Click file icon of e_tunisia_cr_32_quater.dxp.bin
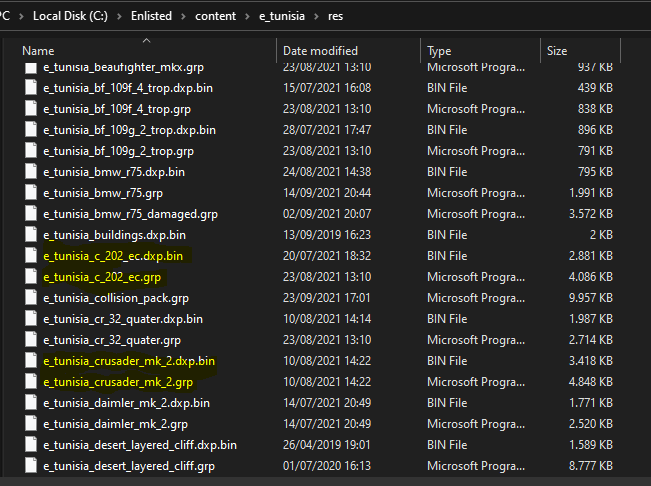The image size is (651, 486). point(31,319)
